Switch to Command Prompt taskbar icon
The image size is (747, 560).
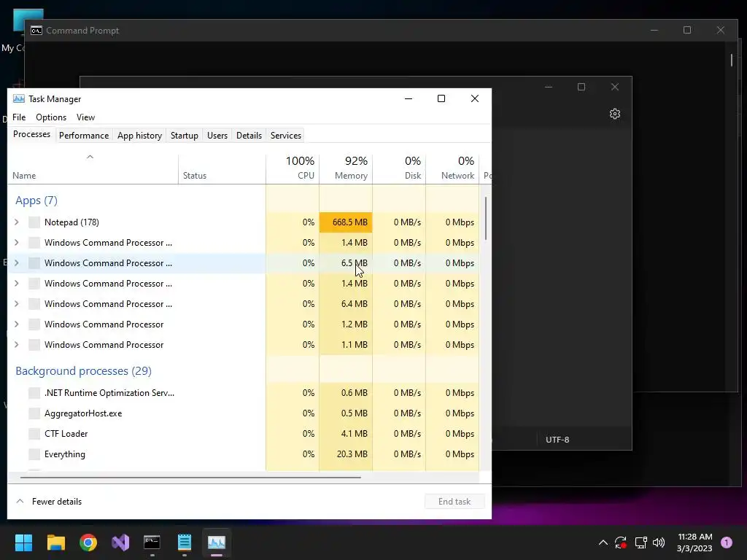pos(152,542)
